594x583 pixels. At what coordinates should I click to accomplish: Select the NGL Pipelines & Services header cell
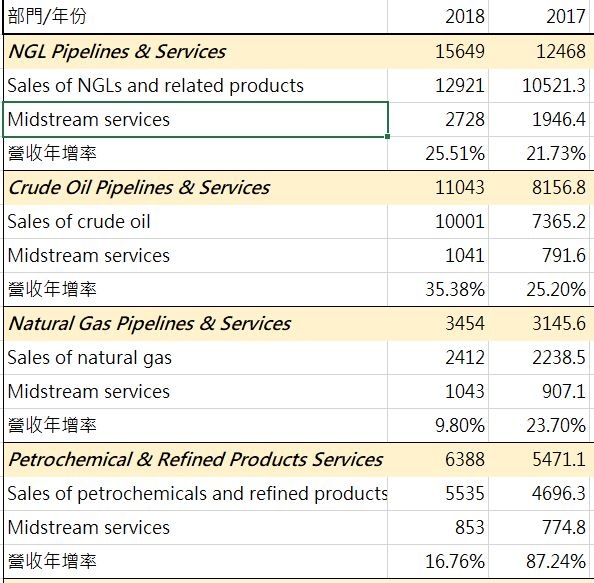(195, 52)
